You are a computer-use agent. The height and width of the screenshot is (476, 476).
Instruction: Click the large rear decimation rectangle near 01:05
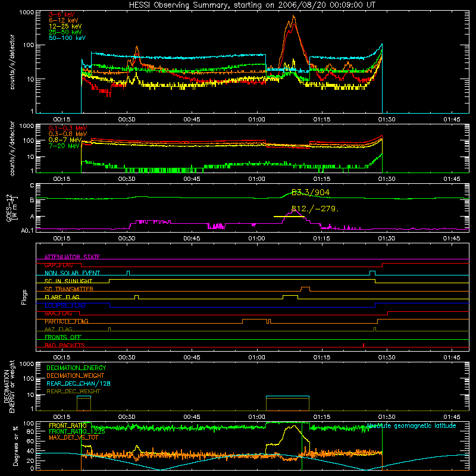pyautogui.click(x=287, y=403)
